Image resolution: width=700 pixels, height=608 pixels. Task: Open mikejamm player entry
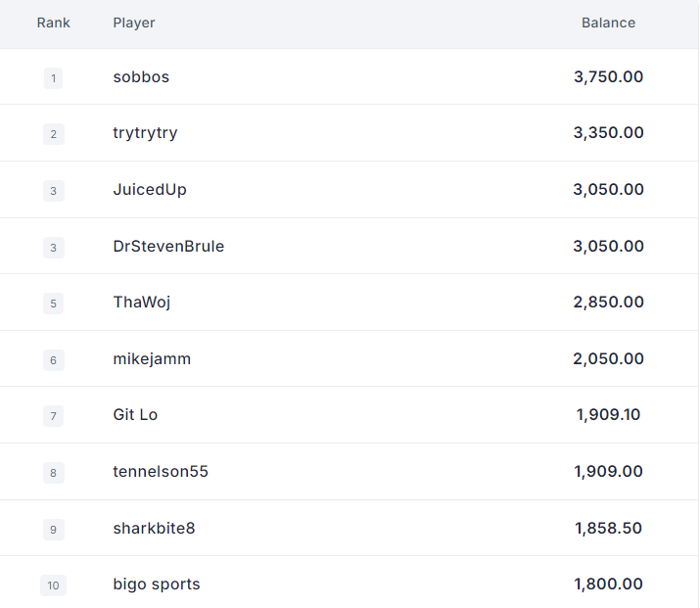(152, 359)
